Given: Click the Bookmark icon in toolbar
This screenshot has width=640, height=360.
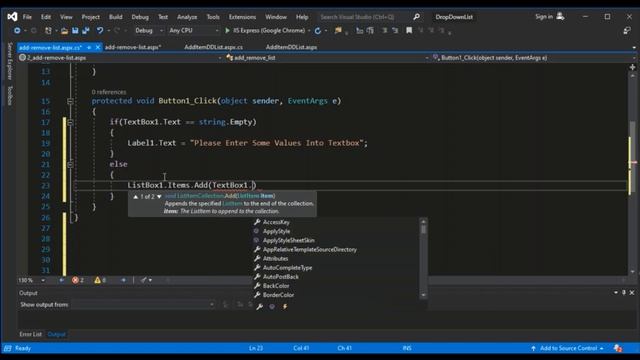Looking at the screenshot, I should (x=409, y=31).
